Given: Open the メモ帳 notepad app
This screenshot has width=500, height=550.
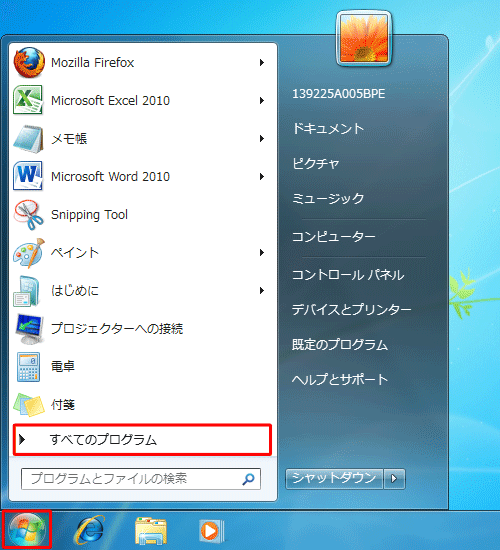Looking at the screenshot, I should [x=139, y=139].
